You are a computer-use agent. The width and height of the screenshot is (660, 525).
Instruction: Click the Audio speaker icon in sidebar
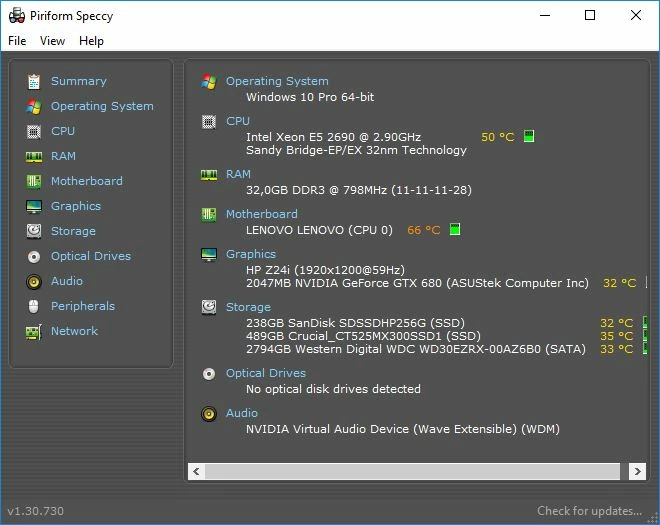[34, 282]
